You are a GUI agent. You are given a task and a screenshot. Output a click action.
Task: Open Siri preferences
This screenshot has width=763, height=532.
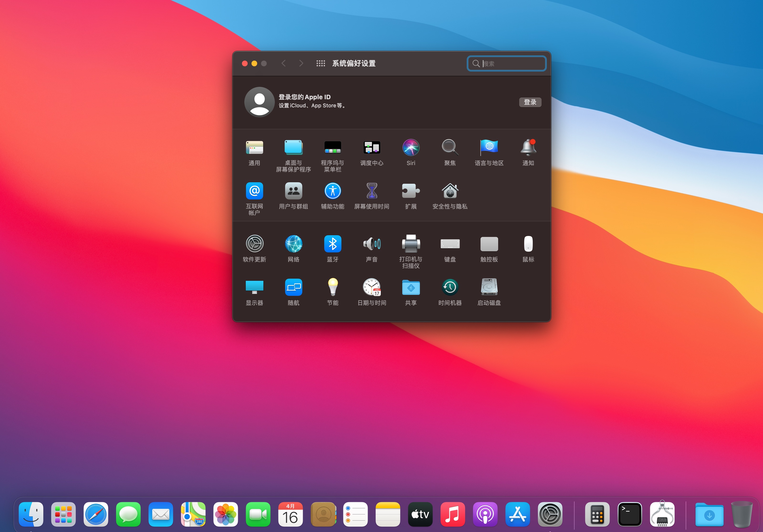click(411, 147)
